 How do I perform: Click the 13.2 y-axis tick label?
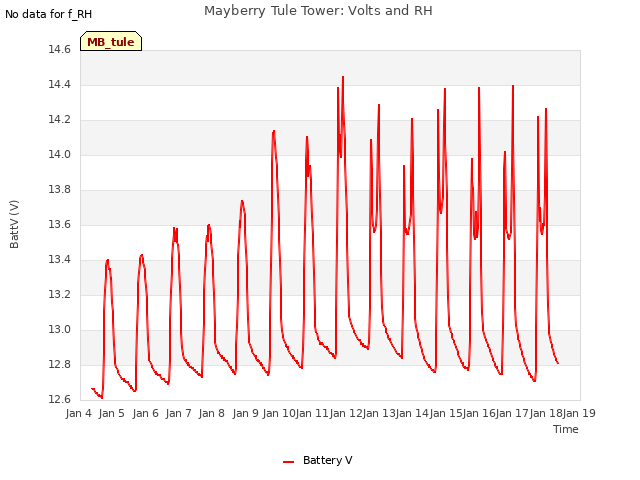[x=60, y=295]
